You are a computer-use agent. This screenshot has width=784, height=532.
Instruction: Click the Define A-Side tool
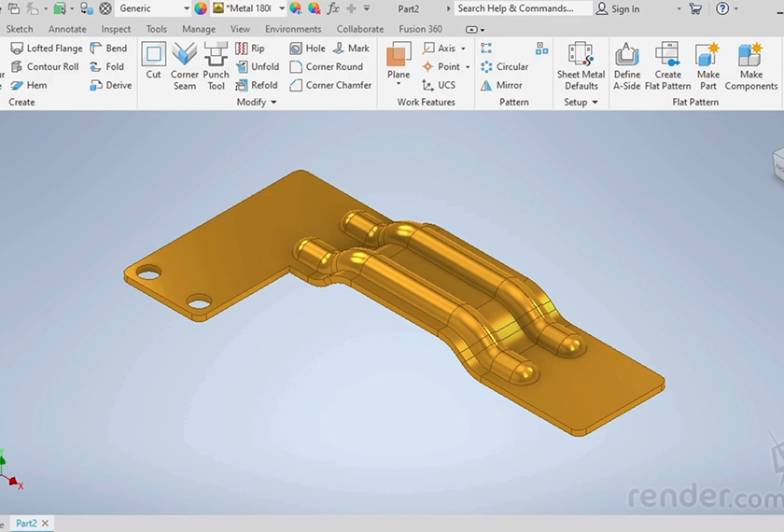(627, 65)
